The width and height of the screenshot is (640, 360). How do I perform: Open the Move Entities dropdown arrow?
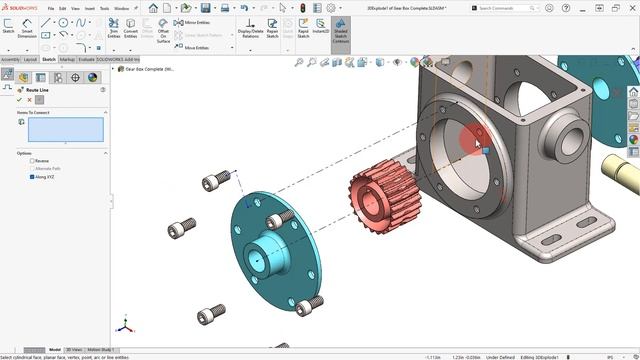tap(232, 48)
